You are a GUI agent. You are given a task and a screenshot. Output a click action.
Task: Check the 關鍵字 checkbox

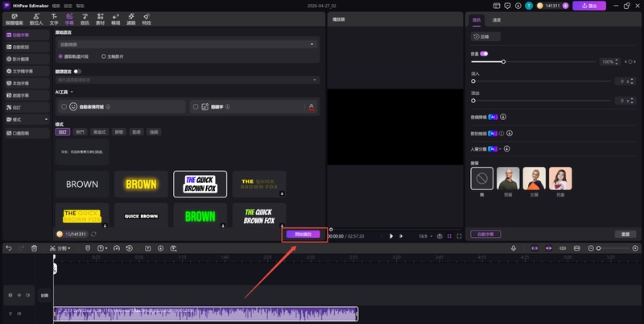coord(196,106)
